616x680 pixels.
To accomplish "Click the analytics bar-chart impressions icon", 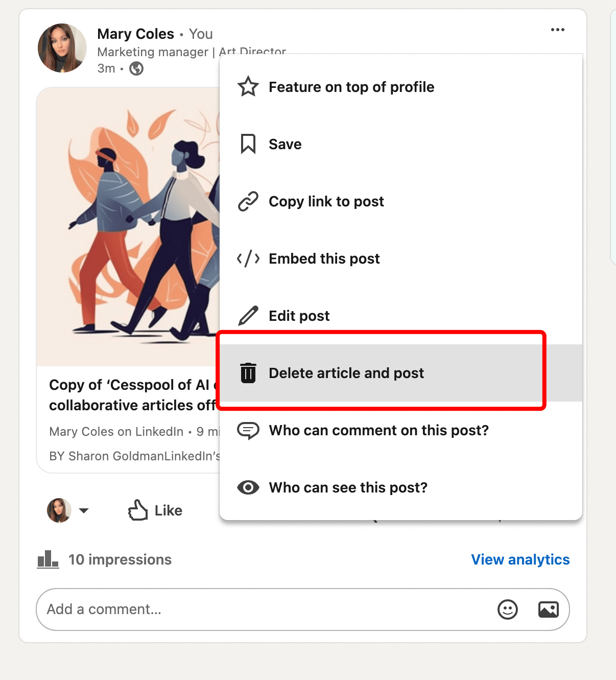I will coord(47,559).
